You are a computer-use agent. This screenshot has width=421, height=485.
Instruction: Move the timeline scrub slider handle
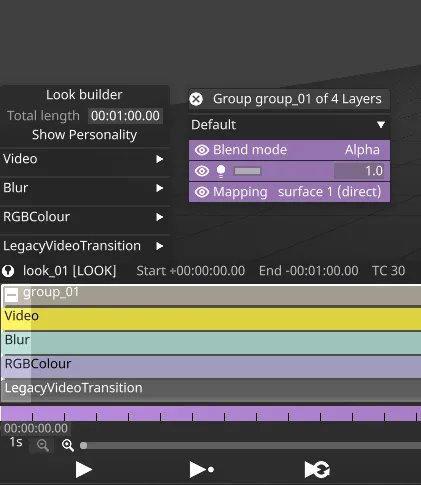tap(83, 446)
